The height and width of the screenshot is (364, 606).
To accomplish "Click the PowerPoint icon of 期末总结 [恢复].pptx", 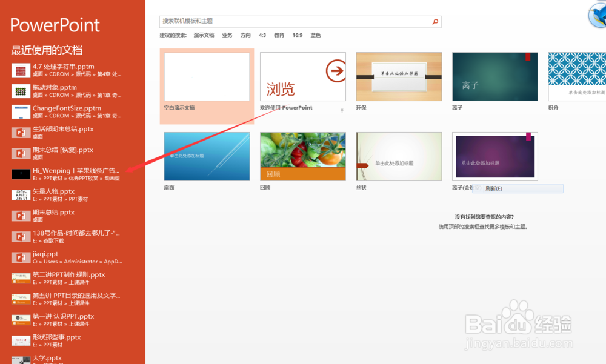I will pyautogui.click(x=21, y=154).
